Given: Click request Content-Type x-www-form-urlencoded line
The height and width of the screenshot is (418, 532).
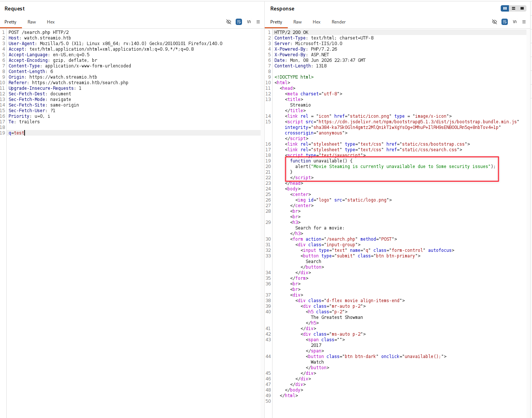Looking at the screenshot, I should pyautogui.click(x=70, y=66).
